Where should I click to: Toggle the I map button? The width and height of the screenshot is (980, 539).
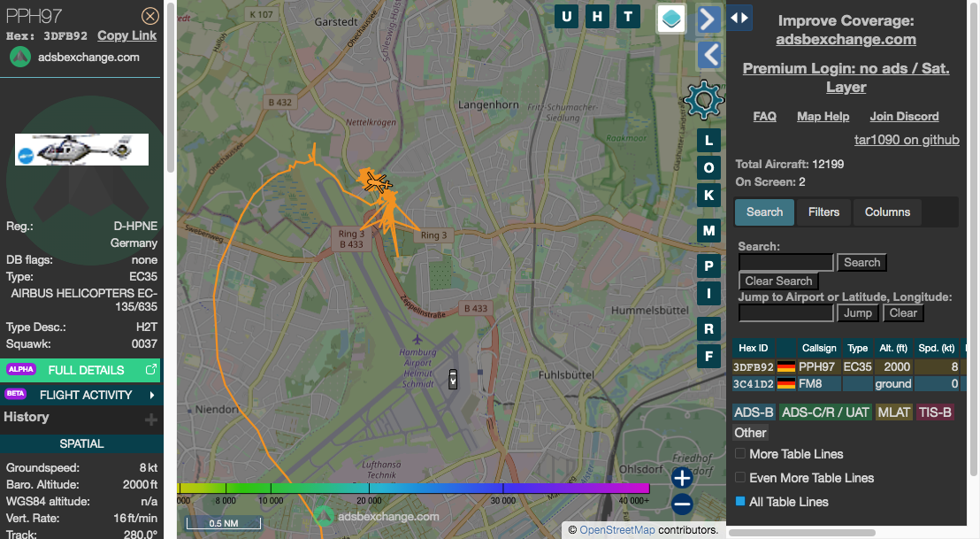(x=708, y=293)
